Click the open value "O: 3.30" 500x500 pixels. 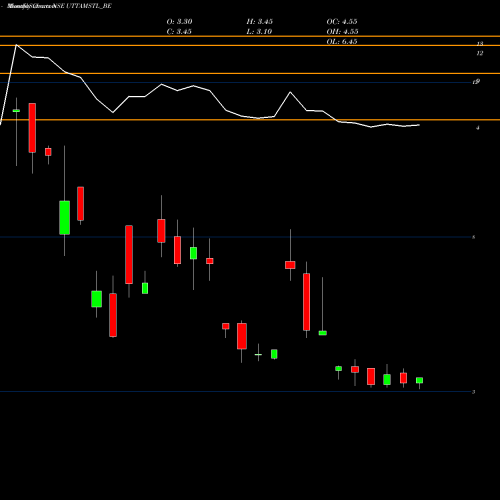179,22
